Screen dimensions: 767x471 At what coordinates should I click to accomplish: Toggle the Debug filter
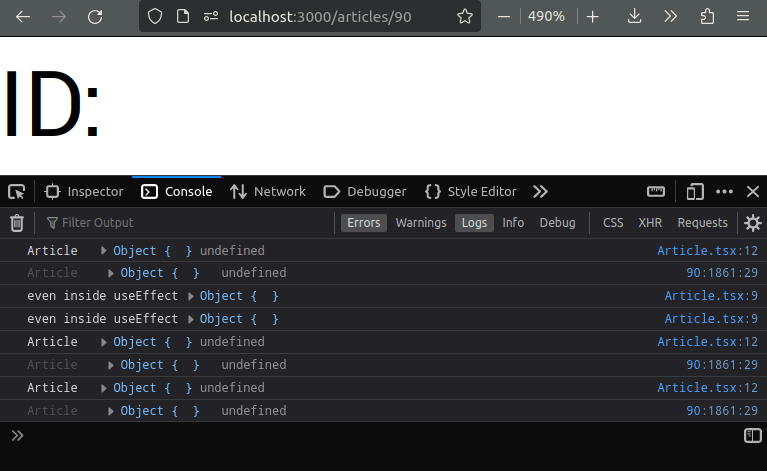[557, 223]
